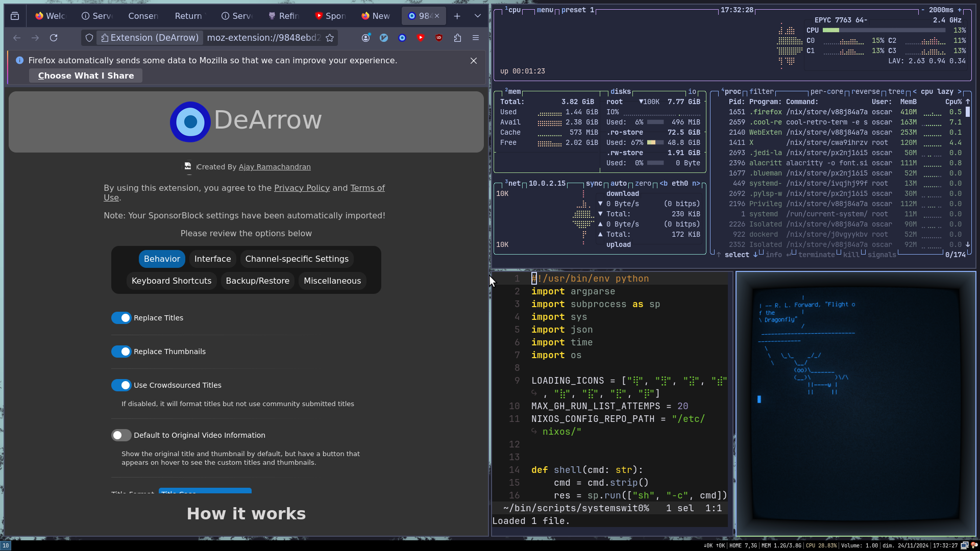Open the Backup/Restore tab

(258, 281)
